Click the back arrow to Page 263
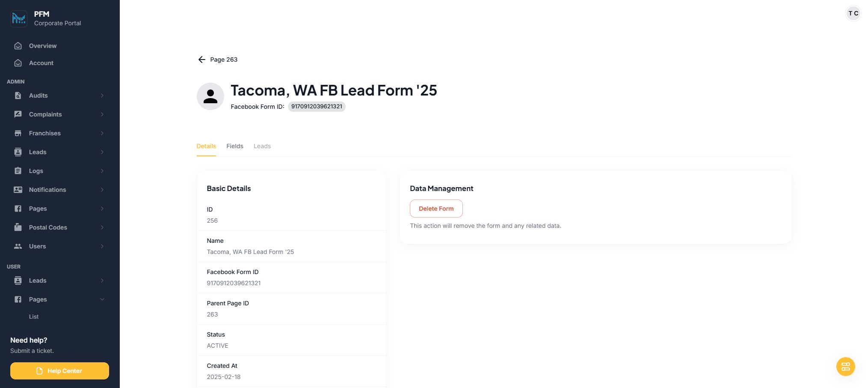 [202, 60]
